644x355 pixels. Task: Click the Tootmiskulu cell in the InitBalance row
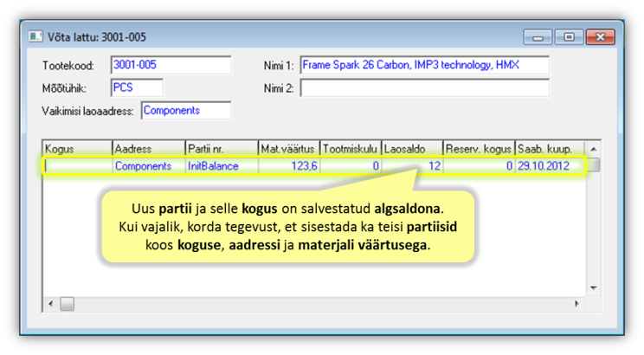[351, 166]
